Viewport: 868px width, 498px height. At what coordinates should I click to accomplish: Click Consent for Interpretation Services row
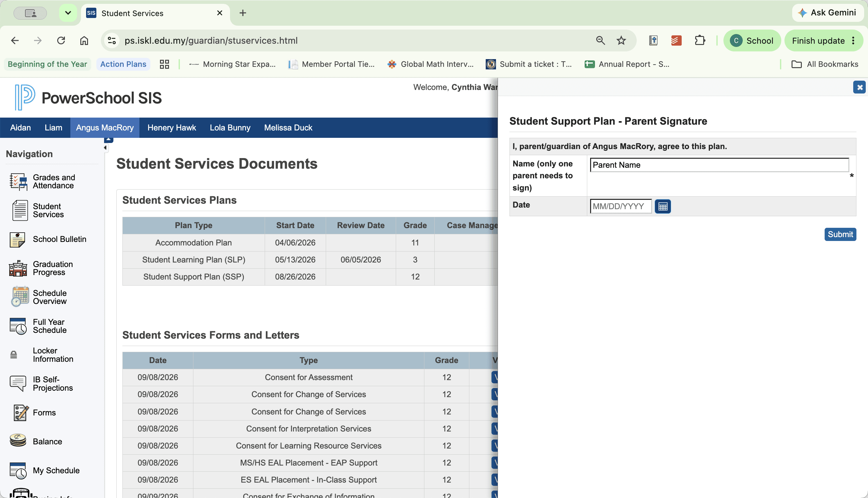tap(309, 429)
